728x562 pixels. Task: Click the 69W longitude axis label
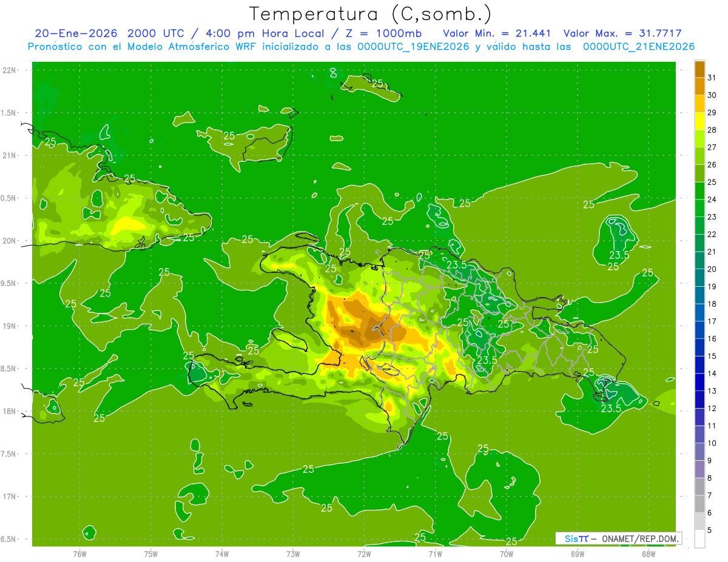578,554
